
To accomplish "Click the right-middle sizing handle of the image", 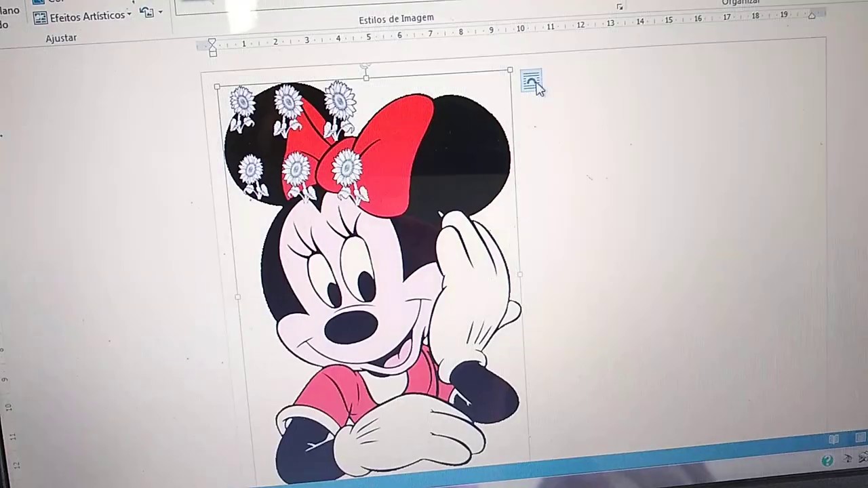I will point(520,274).
